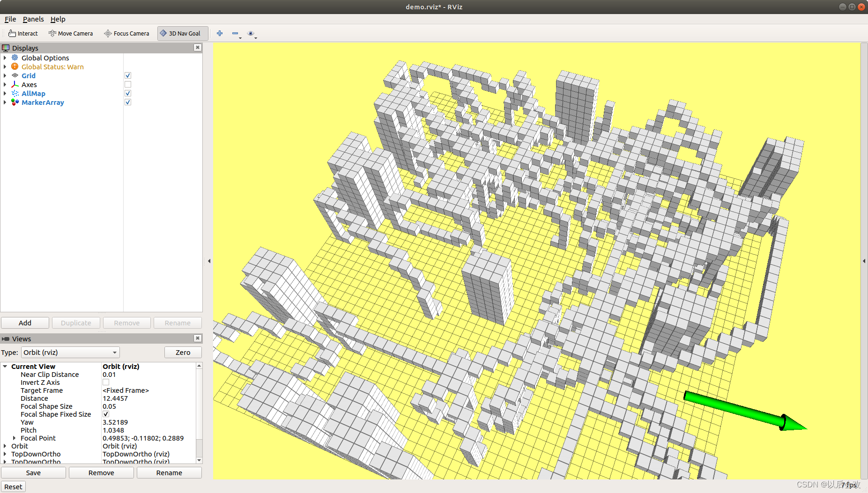Screen dimensions: 868x493
Task: Click the Views panel camera icon
Action: tap(6, 339)
